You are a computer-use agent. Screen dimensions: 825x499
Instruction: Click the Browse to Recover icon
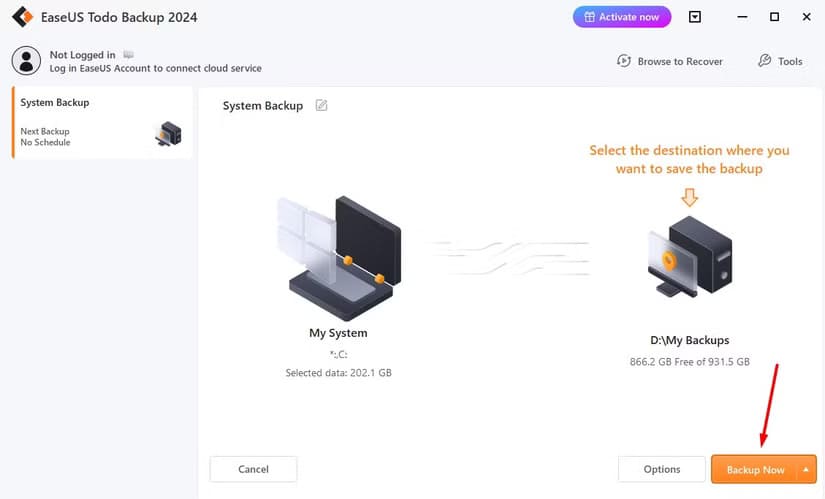[623, 61]
